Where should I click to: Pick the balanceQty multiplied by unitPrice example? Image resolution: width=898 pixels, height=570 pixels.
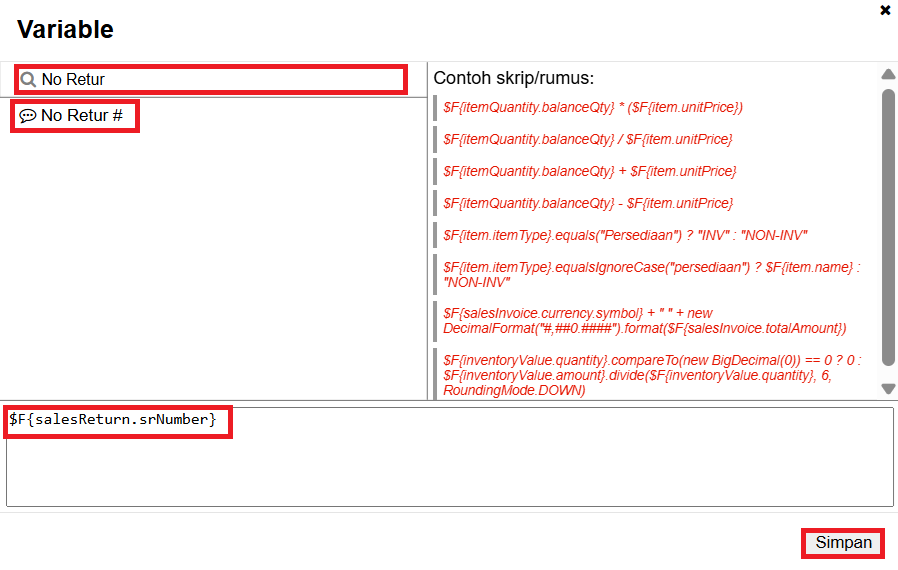pos(592,107)
